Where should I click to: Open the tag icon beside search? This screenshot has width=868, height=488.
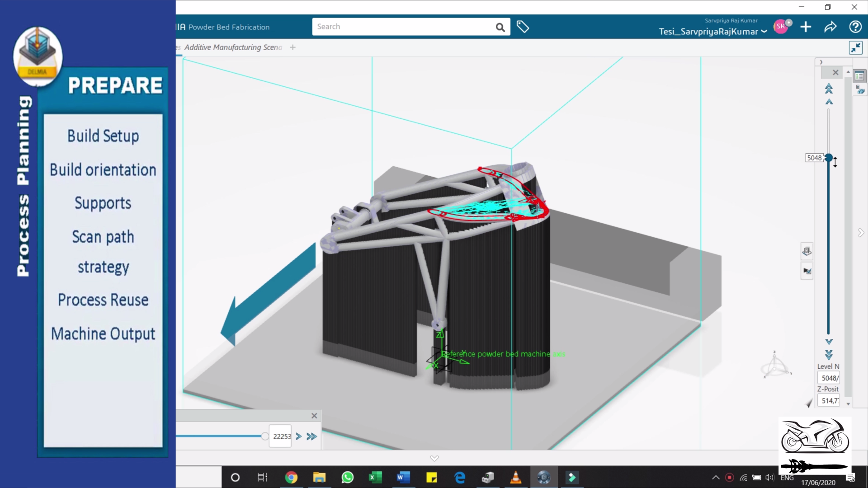523,27
